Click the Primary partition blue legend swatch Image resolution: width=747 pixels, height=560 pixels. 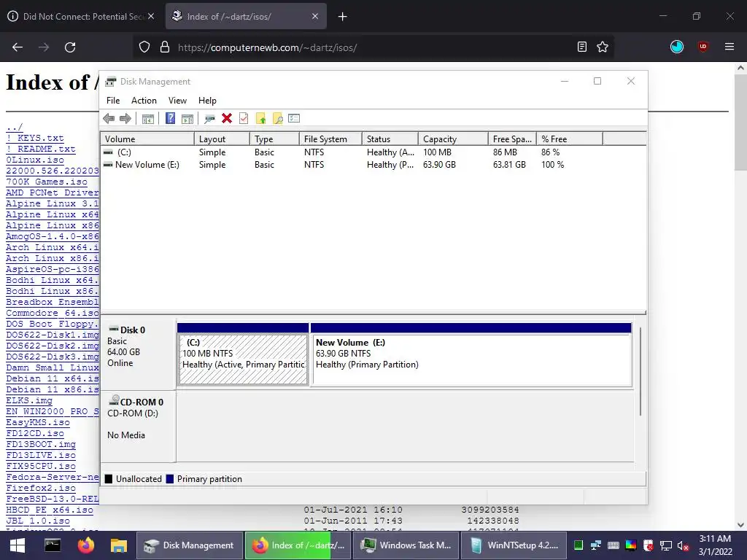pos(169,479)
